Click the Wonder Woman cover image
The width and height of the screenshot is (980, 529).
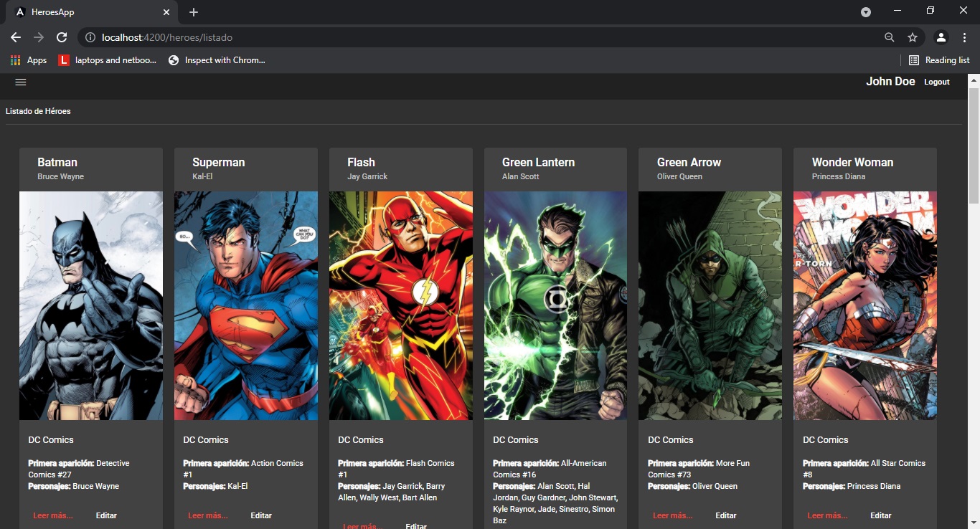[865, 305]
